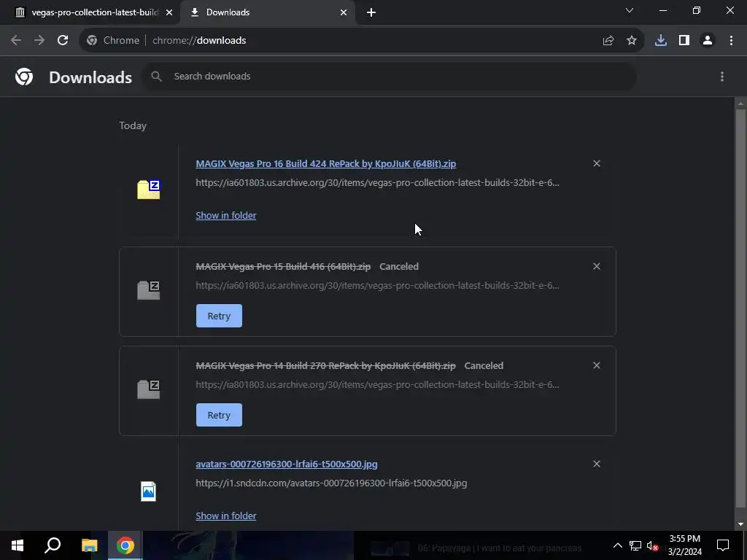This screenshot has height=560, width=747.
Task: Remove avatars jpg from downloads list
Action: tap(597, 464)
